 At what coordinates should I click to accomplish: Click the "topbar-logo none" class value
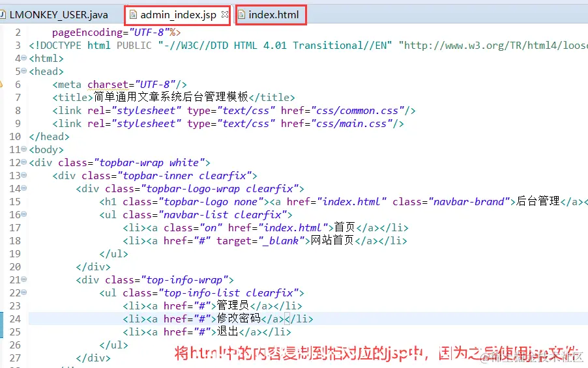[211, 202]
